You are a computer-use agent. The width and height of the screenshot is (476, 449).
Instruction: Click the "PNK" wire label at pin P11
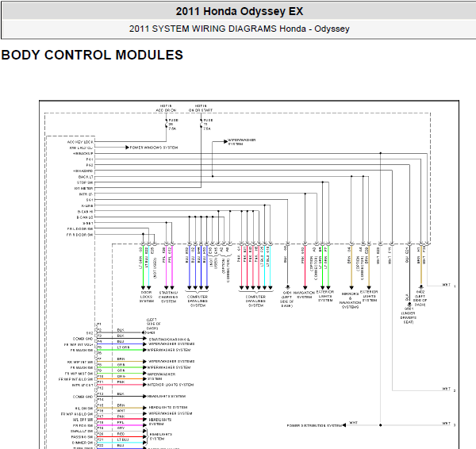(x=121, y=382)
